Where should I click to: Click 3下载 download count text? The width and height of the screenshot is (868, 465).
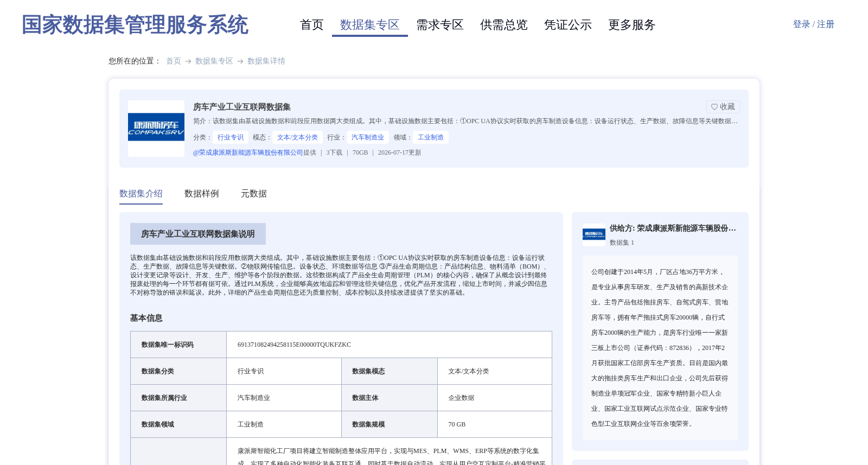(334, 152)
